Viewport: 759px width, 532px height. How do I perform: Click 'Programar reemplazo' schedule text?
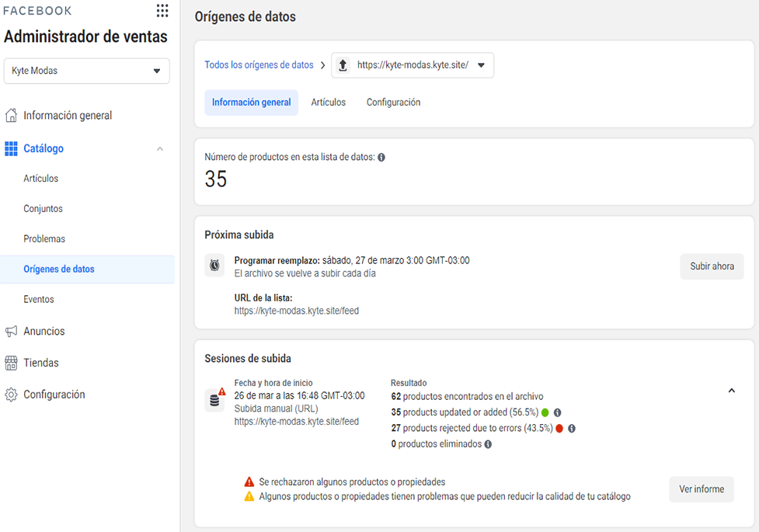[x=352, y=260]
